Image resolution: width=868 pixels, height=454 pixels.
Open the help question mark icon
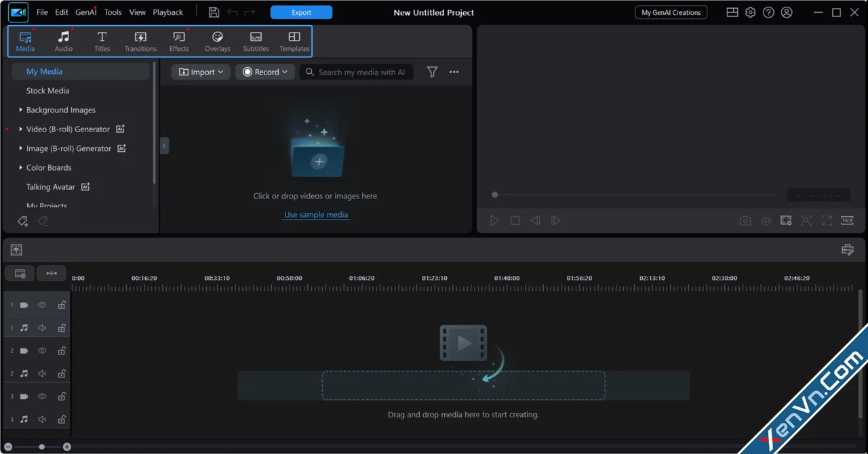pos(768,12)
